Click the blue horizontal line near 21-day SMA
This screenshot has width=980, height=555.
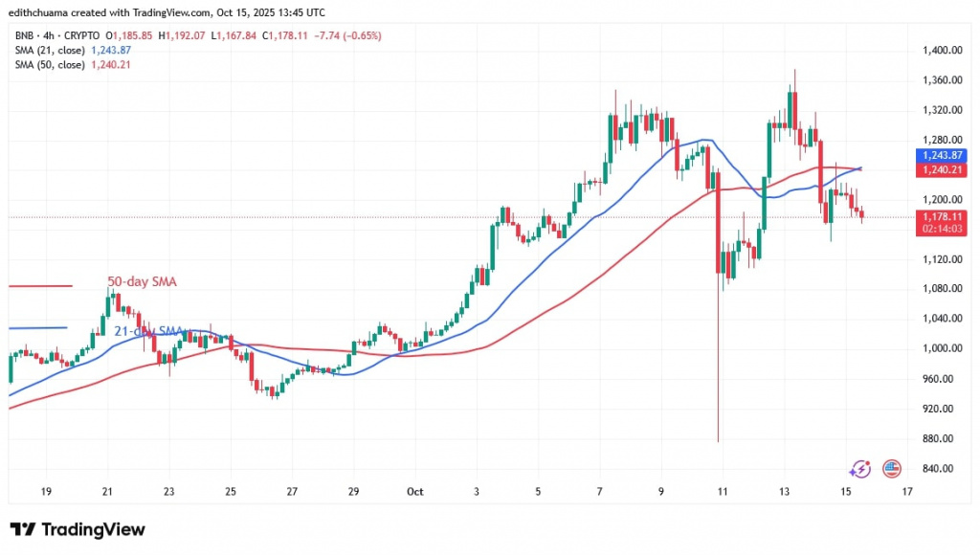38,328
